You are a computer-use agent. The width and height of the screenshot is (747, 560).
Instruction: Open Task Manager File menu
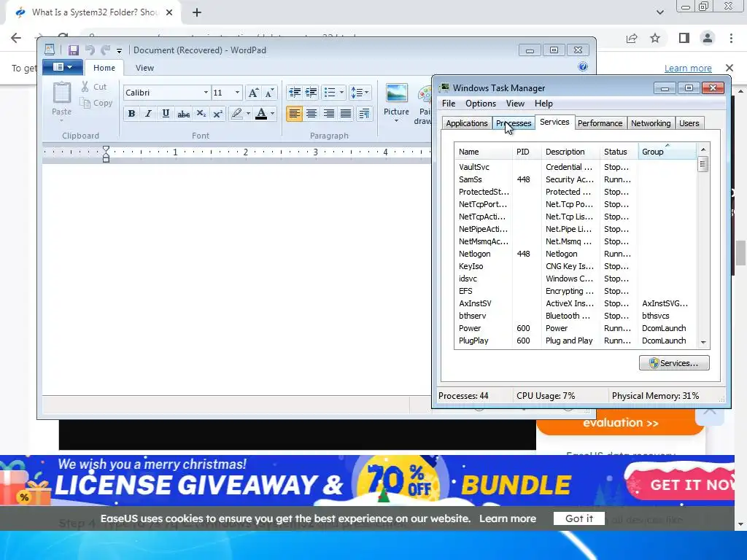point(449,104)
